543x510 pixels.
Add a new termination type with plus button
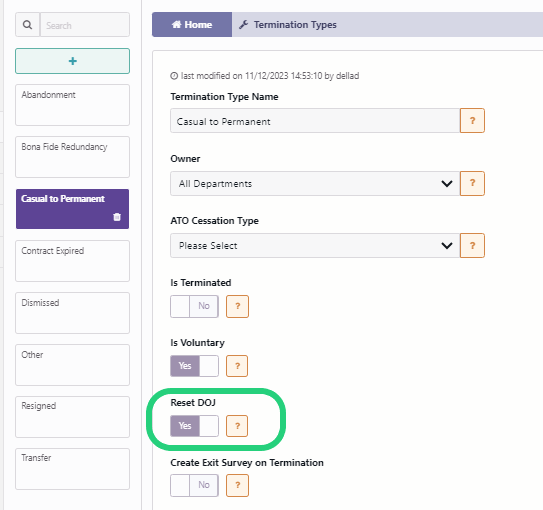pyautogui.click(x=72, y=61)
